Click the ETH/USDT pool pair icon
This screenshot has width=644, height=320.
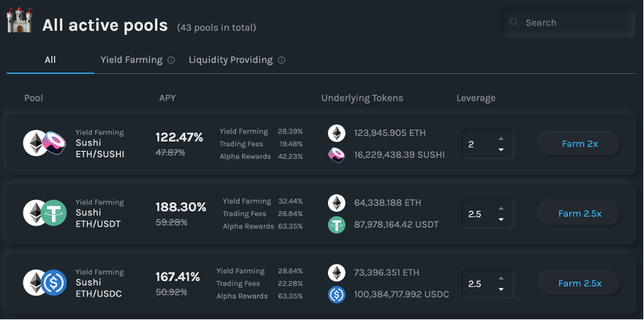(44, 213)
